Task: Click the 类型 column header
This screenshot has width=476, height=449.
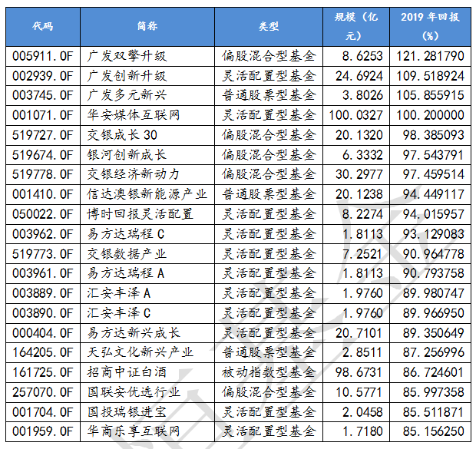Action: coord(269,26)
